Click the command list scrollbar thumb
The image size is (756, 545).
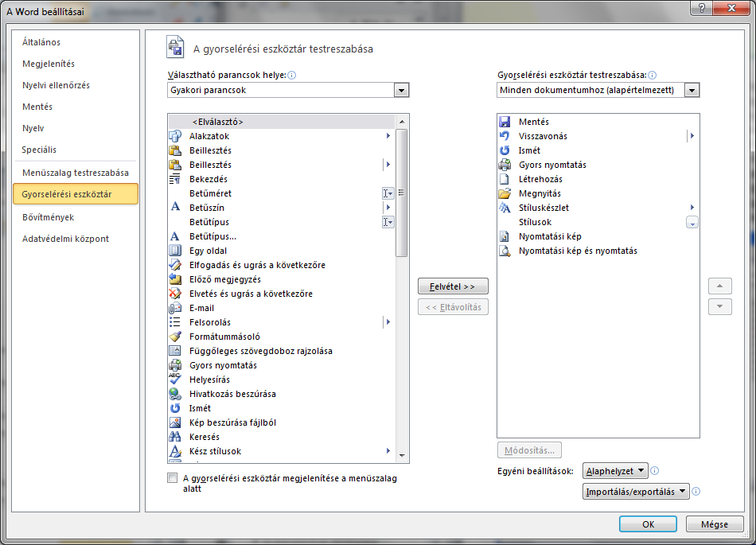[401, 193]
